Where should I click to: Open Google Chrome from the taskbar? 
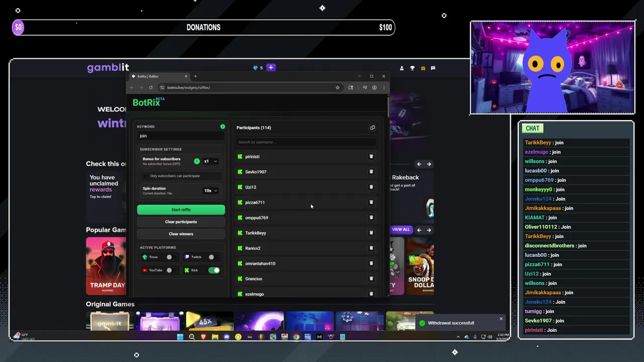coord(296,337)
